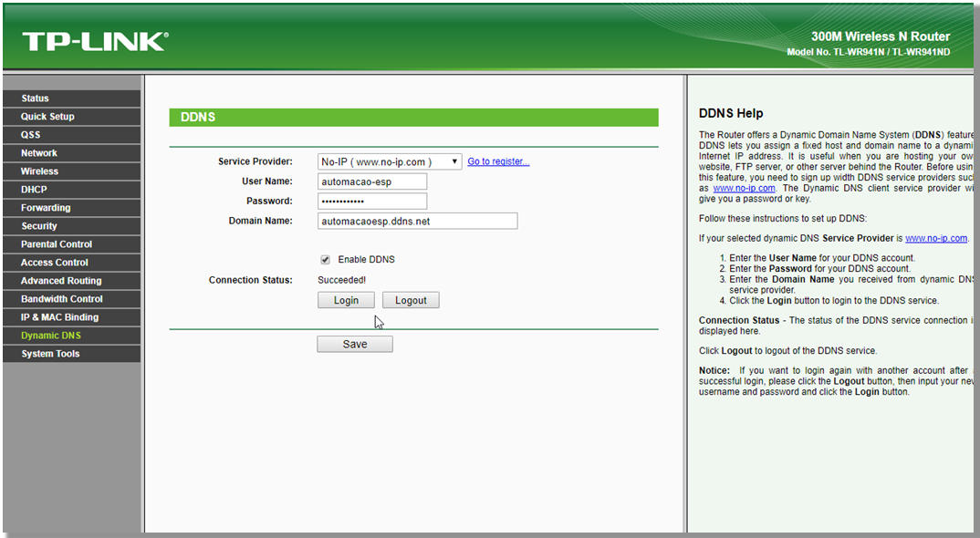Select Dynamic DNS in sidebar

pyautogui.click(x=71, y=335)
